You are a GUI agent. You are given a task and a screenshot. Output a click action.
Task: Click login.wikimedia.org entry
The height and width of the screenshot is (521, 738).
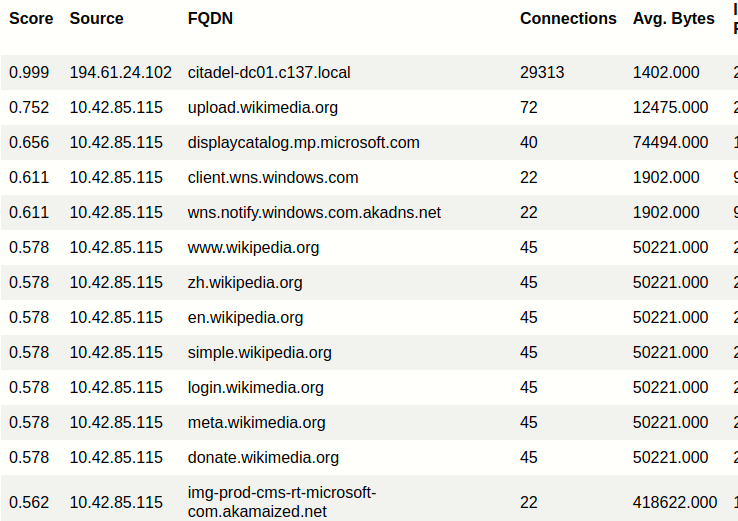click(x=256, y=387)
